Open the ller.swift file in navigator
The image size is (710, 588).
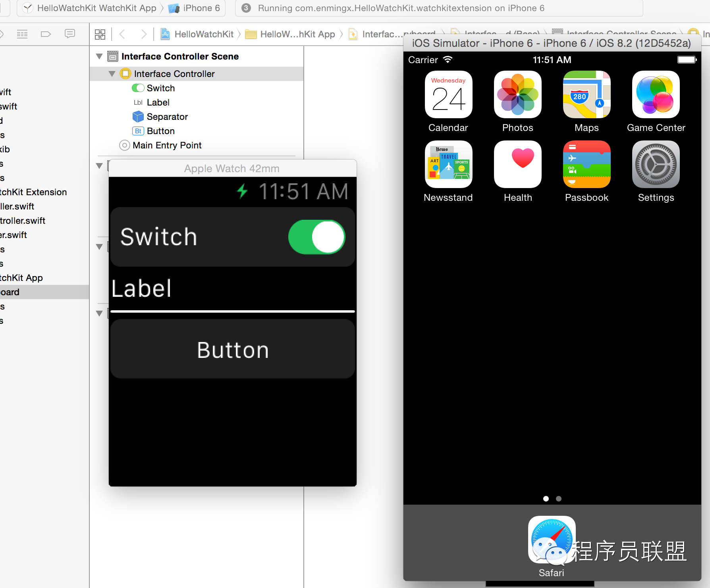point(17,206)
